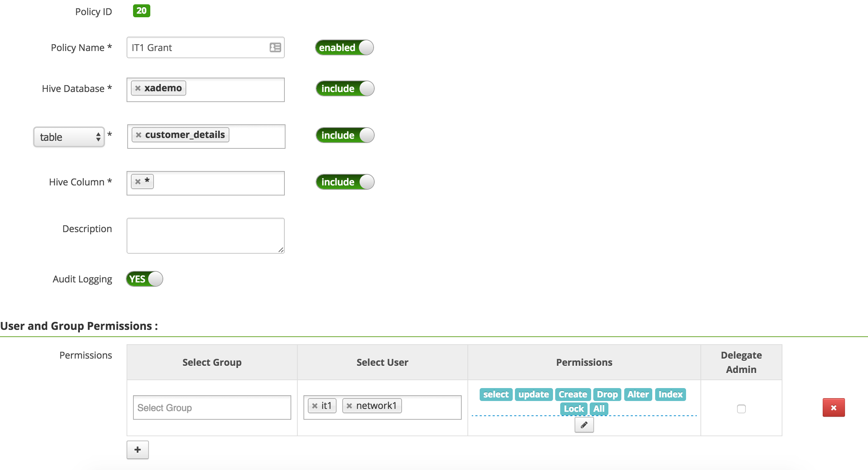Open the table resource type dropdown
The width and height of the screenshot is (868, 470).
tap(69, 137)
